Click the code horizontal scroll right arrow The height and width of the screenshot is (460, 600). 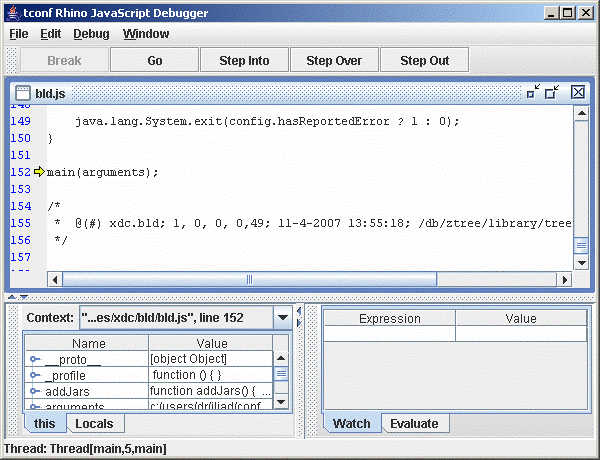564,279
